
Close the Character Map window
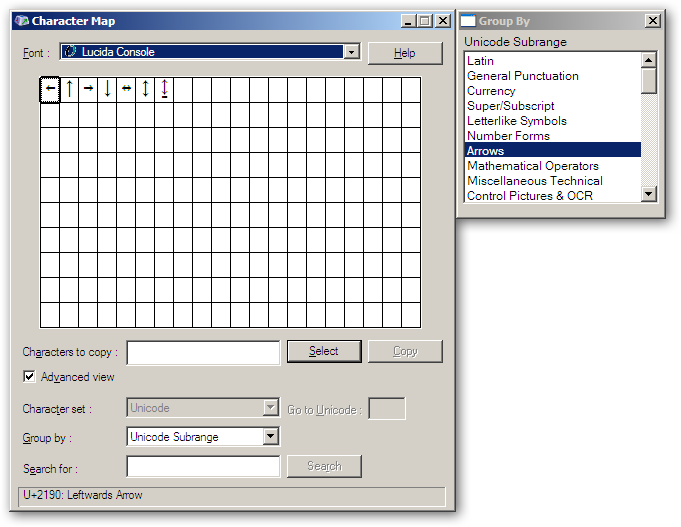click(443, 20)
